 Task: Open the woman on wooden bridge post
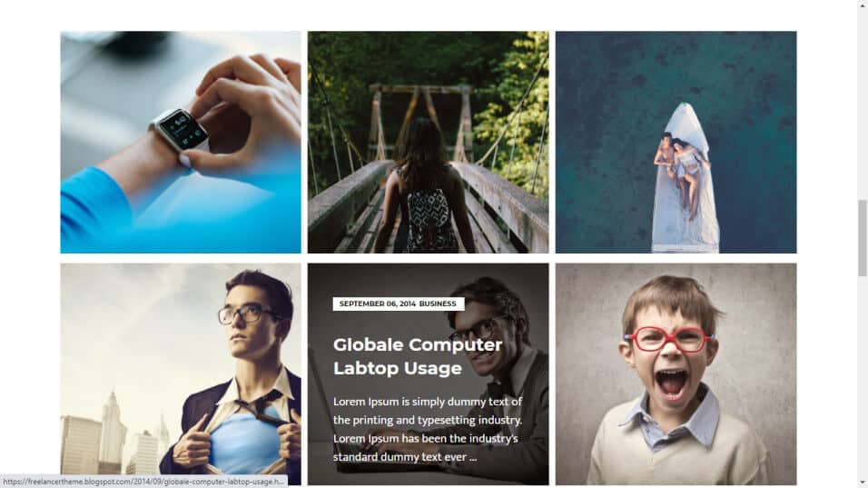428,142
